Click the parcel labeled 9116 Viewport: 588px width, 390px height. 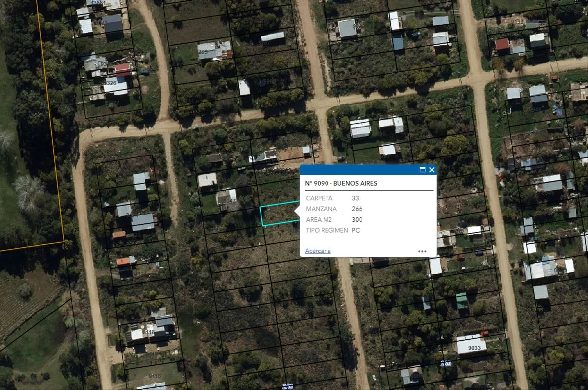155,376
